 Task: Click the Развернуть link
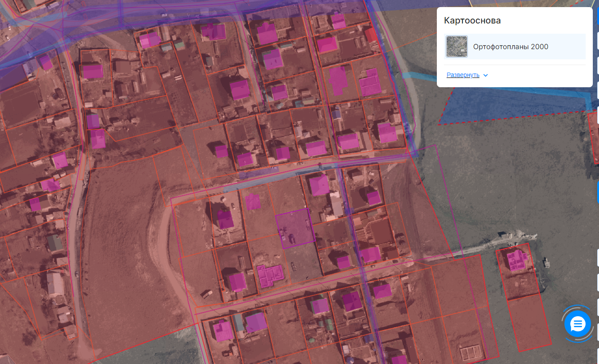pos(463,75)
